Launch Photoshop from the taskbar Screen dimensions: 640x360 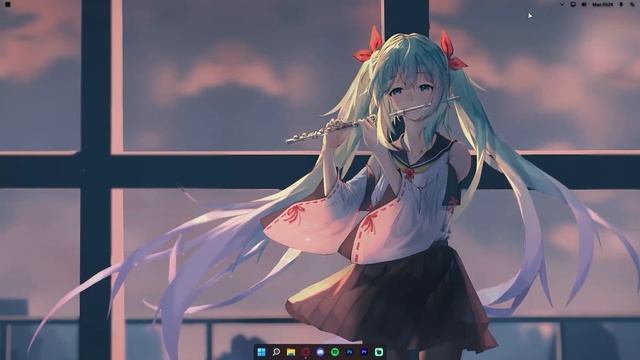click(x=350, y=352)
